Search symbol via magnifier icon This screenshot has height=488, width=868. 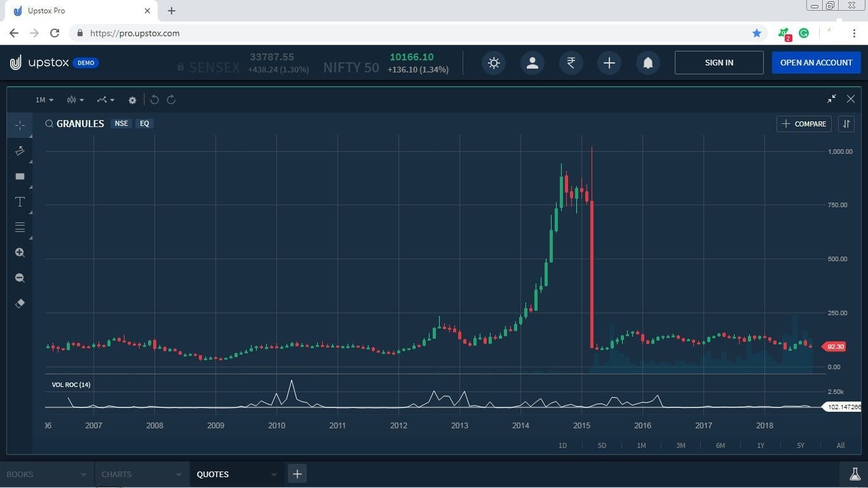(49, 124)
